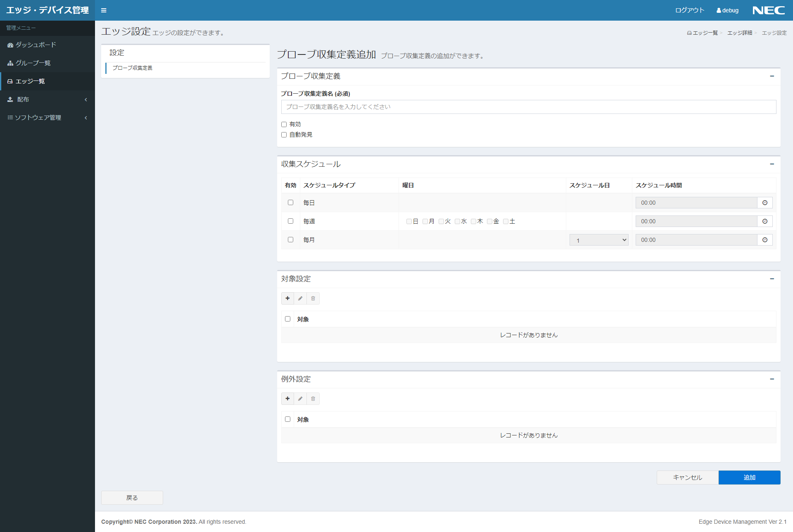Screen dimensions: 793x532
Task: Check the 自動発見 checkbox
Action: [284, 135]
